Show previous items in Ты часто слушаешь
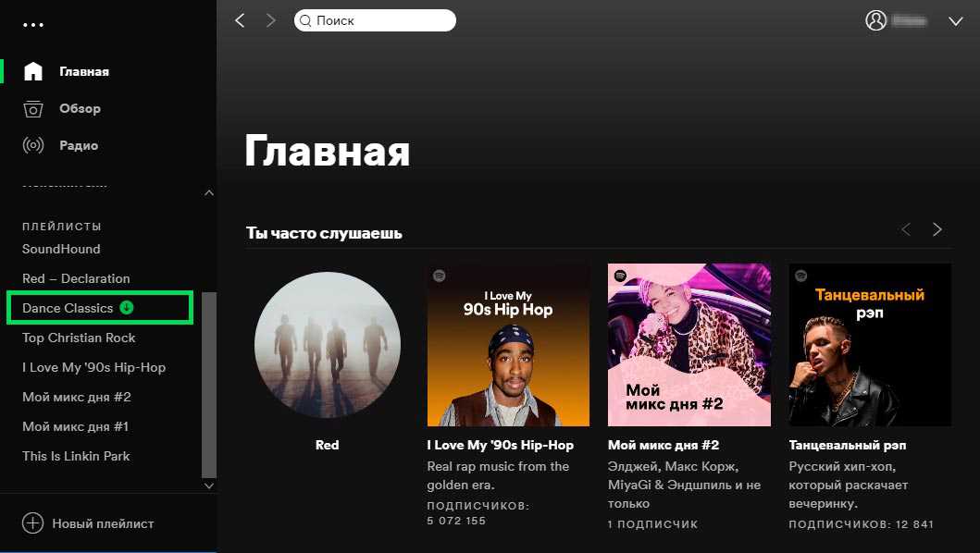The image size is (980, 553). click(906, 229)
